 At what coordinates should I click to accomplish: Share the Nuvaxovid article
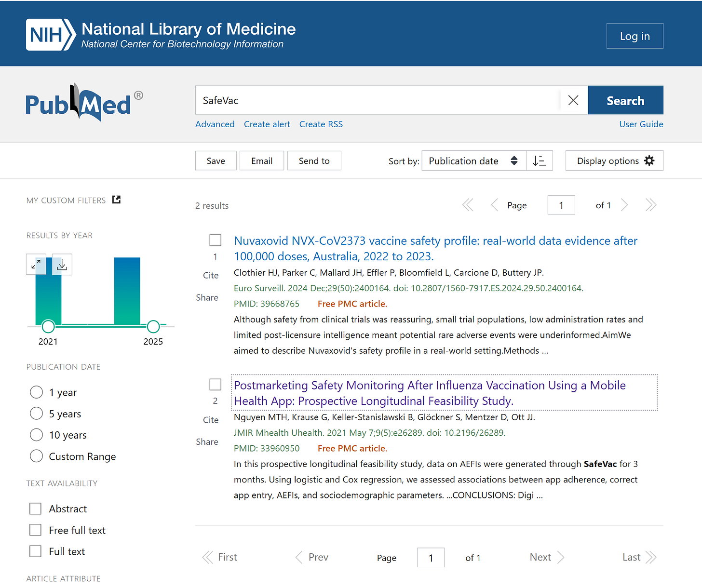pyautogui.click(x=207, y=297)
